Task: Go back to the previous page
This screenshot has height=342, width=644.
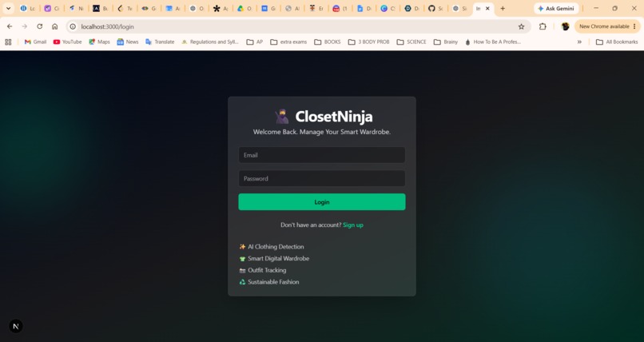Action: (10, 26)
